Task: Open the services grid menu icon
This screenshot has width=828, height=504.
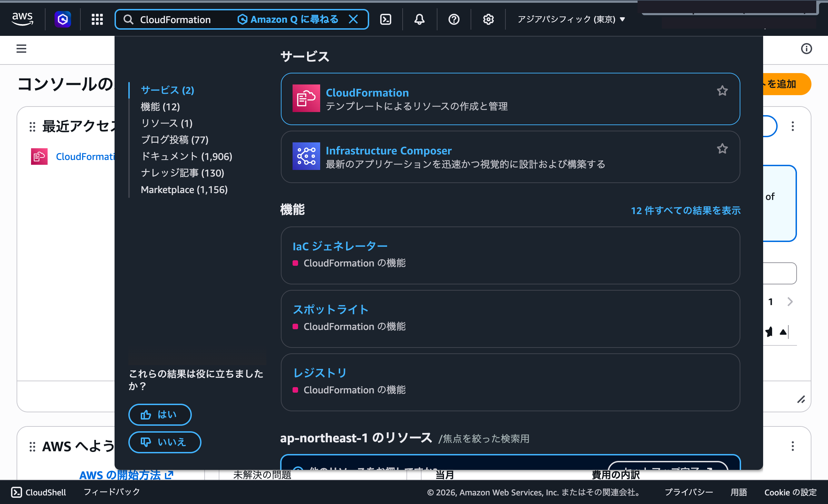Action: point(97,19)
